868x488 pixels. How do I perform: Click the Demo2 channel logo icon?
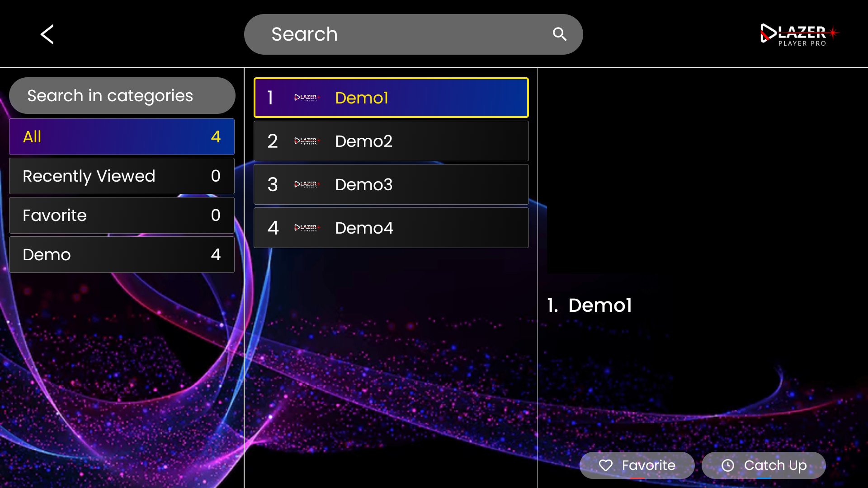pyautogui.click(x=307, y=141)
